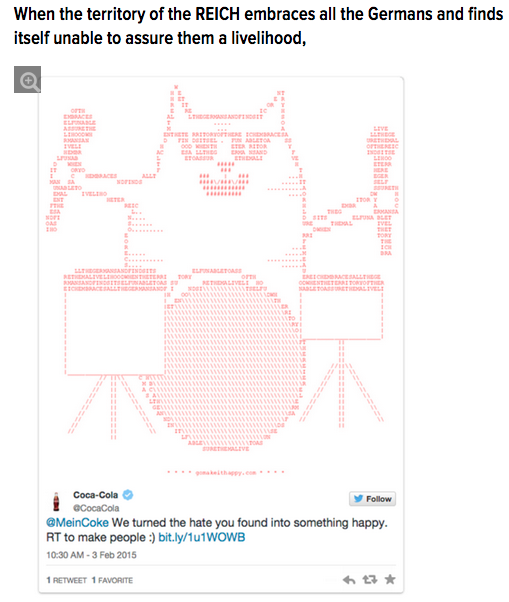Favorite the tweet with the star icon
Screen dimensions: 509x602
coord(390,579)
